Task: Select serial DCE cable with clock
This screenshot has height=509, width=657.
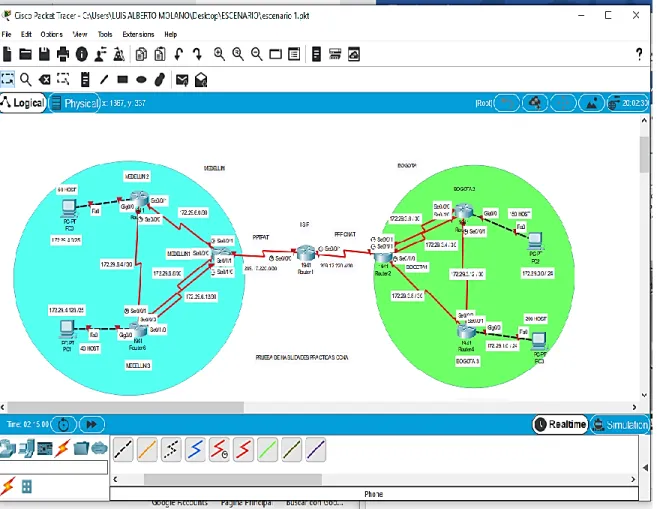Action: 219,449
